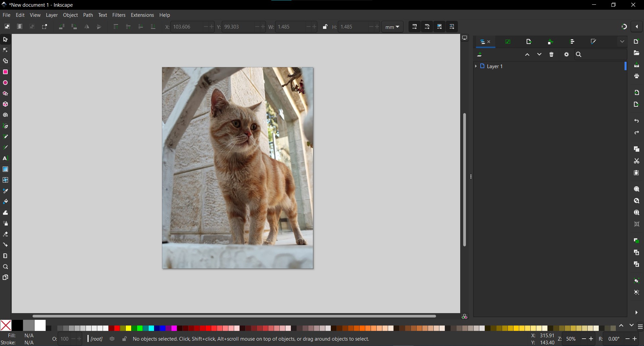Select the Eraser tool

5,234
